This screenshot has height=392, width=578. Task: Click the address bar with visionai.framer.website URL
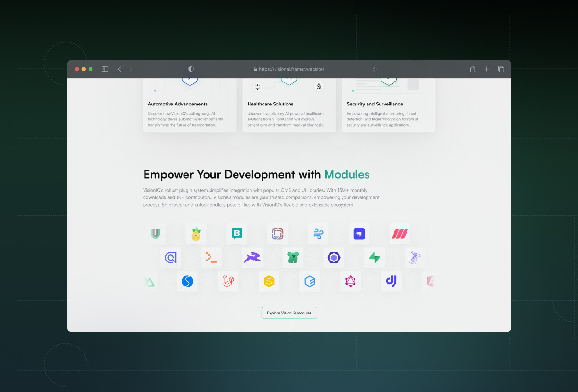pos(289,69)
